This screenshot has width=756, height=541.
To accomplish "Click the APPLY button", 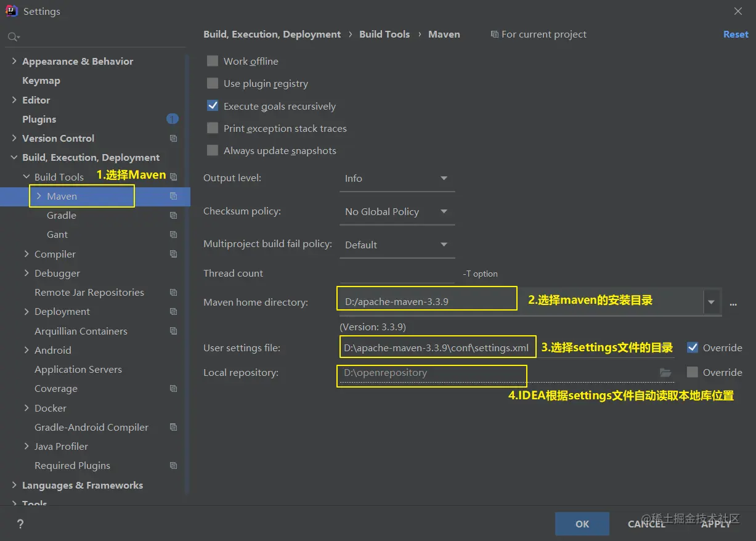I will click(x=716, y=524).
